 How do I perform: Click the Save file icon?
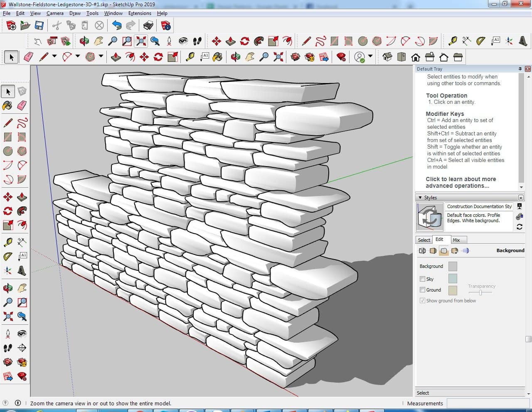(x=39, y=26)
